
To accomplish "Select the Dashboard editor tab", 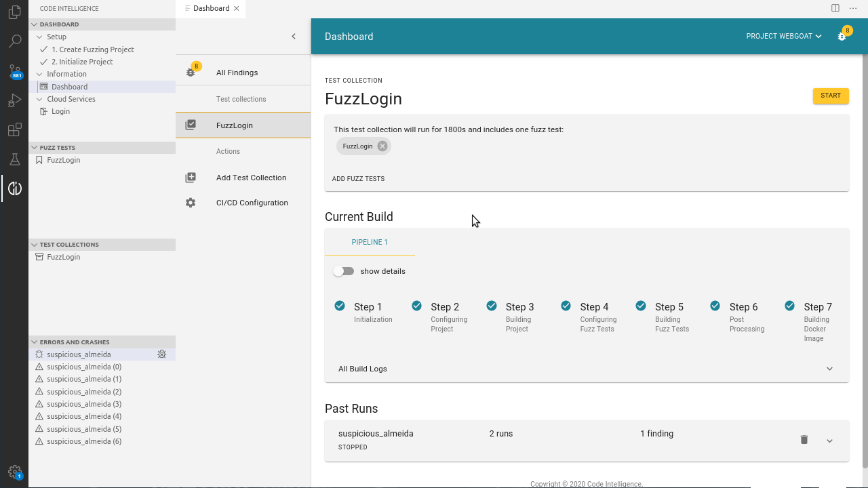I will (211, 9).
